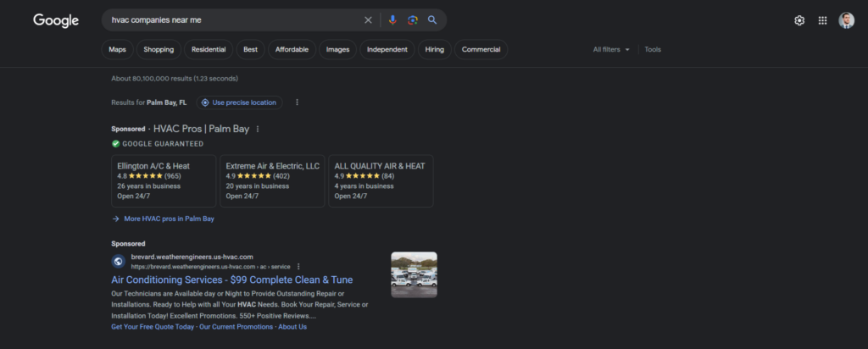Select the Maps filter chip
The height and width of the screenshot is (349, 868).
click(117, 49)
